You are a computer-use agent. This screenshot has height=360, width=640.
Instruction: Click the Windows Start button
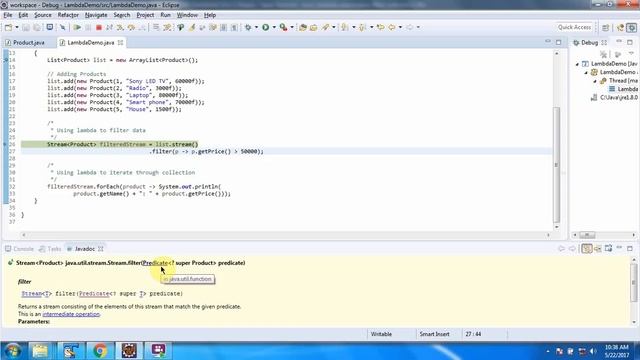tap(12, 351)
